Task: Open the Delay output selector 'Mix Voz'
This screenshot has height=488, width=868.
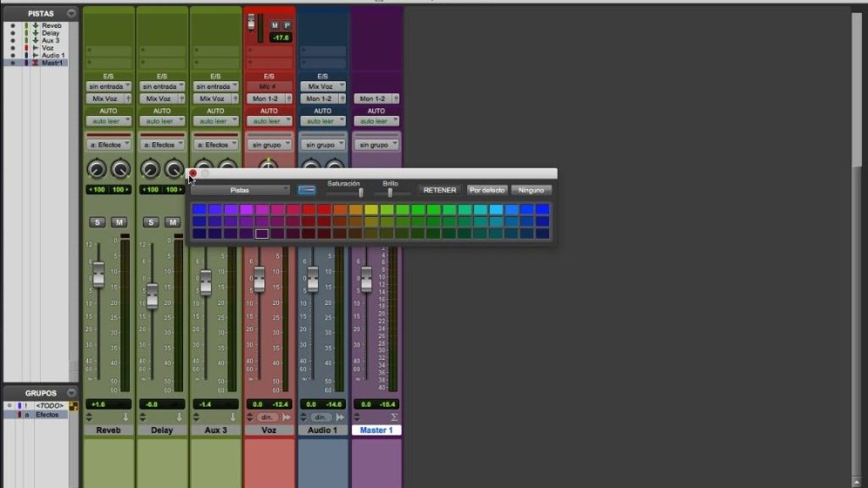Action: tap(159, 98)
